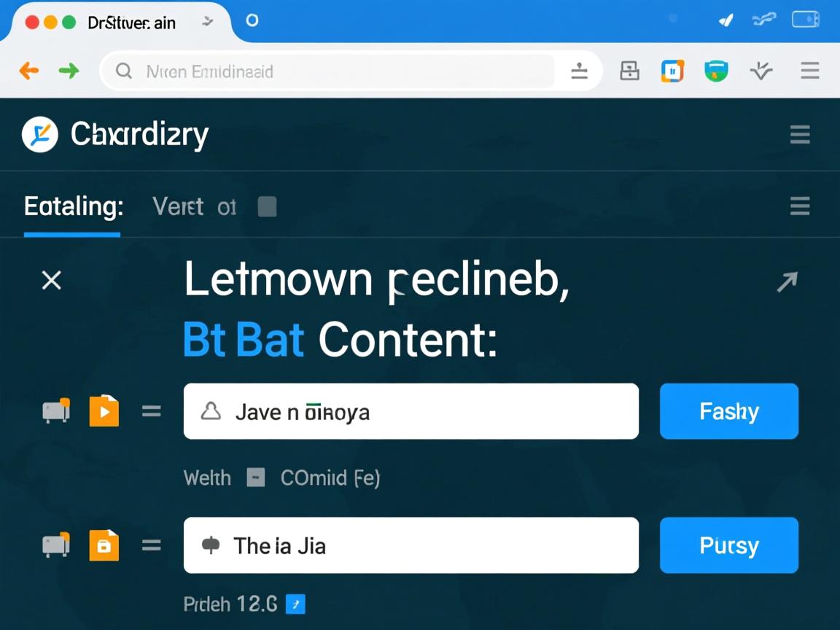Open the diagonal arrow expand icon
Image resolution: width=840 pixels, height=630 pixels.
(x=787, y=281)
